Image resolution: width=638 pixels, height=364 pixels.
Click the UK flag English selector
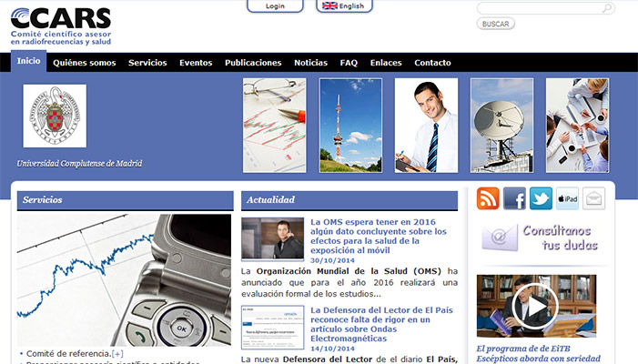pos(344,5)
